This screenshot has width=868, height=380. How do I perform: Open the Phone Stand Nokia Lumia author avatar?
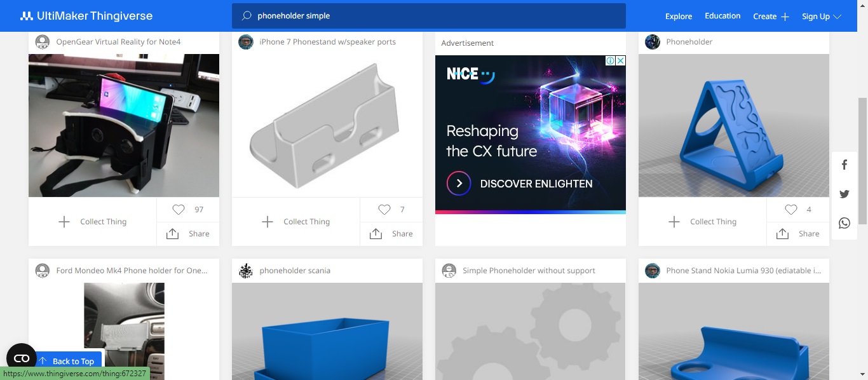click(653, 271)
